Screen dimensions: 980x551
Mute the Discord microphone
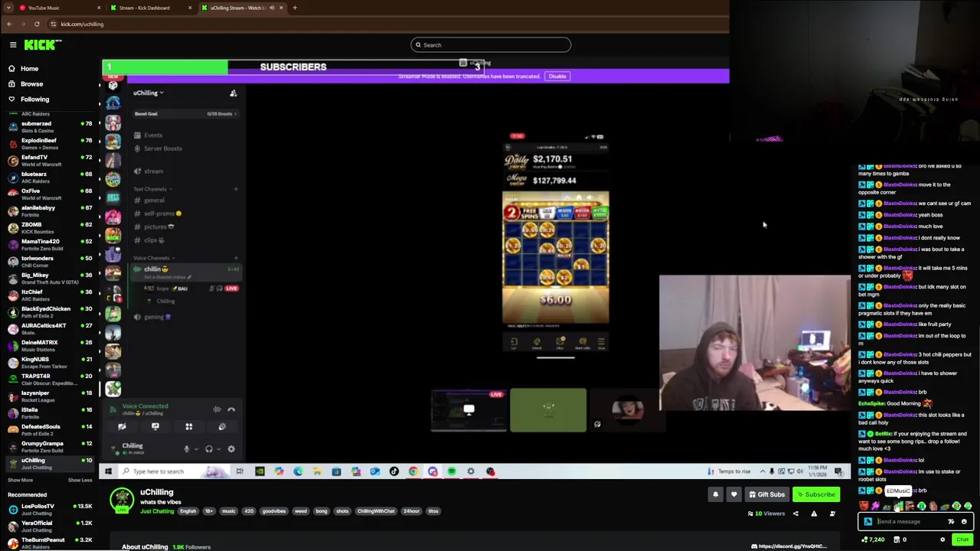click(x=186, y=449)
